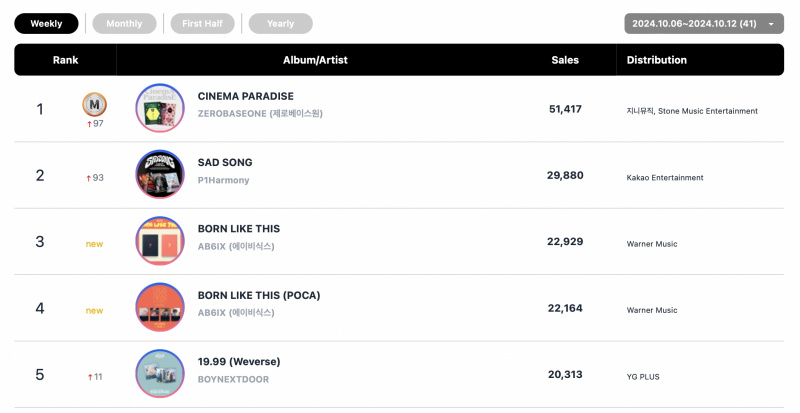Select the BORN LIKE THIS (POCA) cover
Image resolution: width=800 pixels, height=413 pixels.
[160, 307]
